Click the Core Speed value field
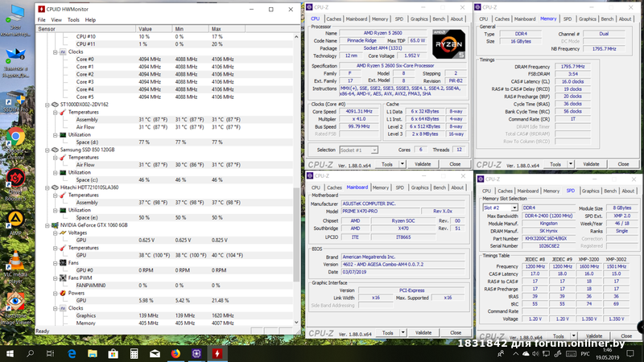The image size is (644, 362). [x=358, y=112]
